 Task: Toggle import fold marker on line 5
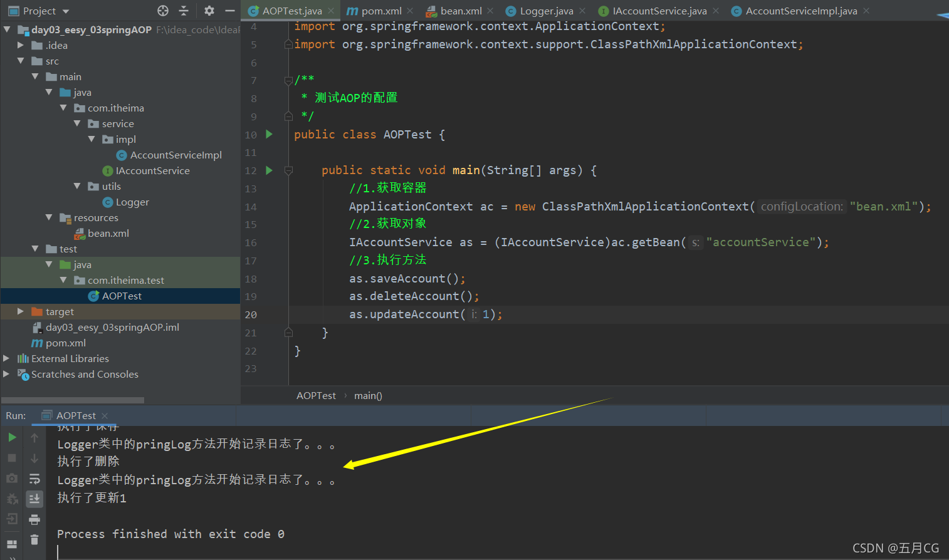coord(288,44)
